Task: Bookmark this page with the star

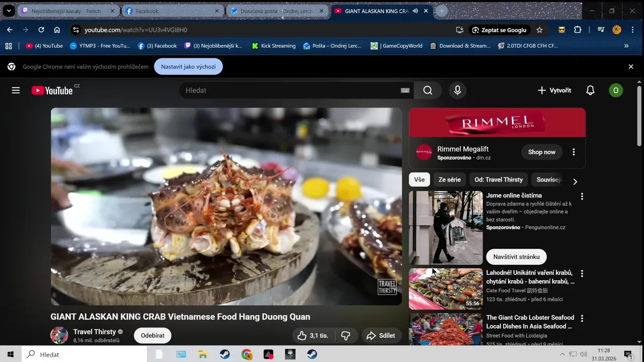Action: [x=539, y=30]
